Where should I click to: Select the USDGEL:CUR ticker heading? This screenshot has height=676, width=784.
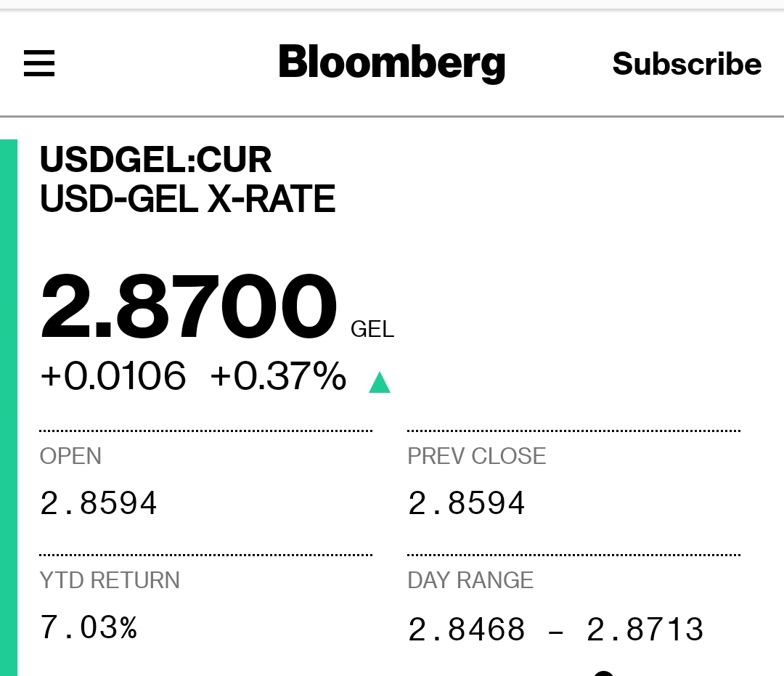click(x=156, y=160)
